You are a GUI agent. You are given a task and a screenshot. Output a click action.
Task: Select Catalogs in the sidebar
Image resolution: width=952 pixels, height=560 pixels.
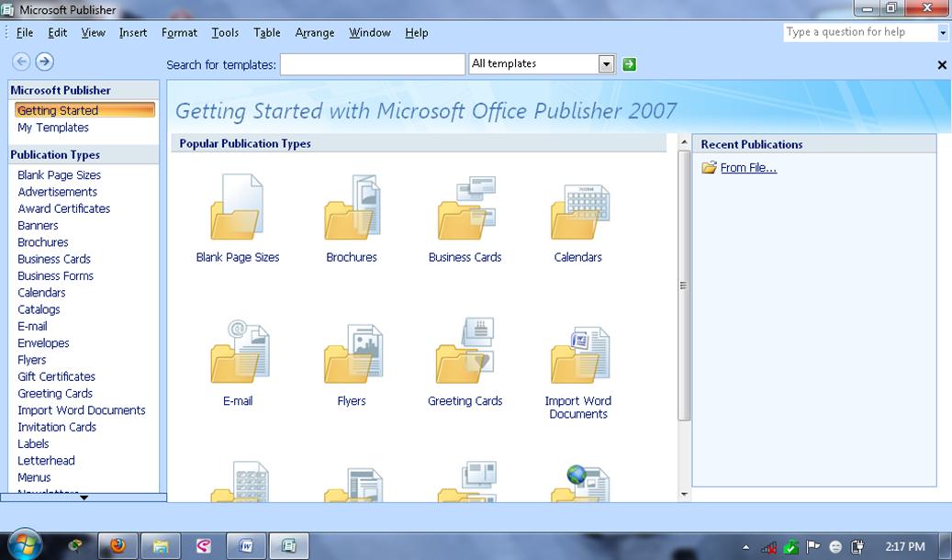tap(39, 309)
